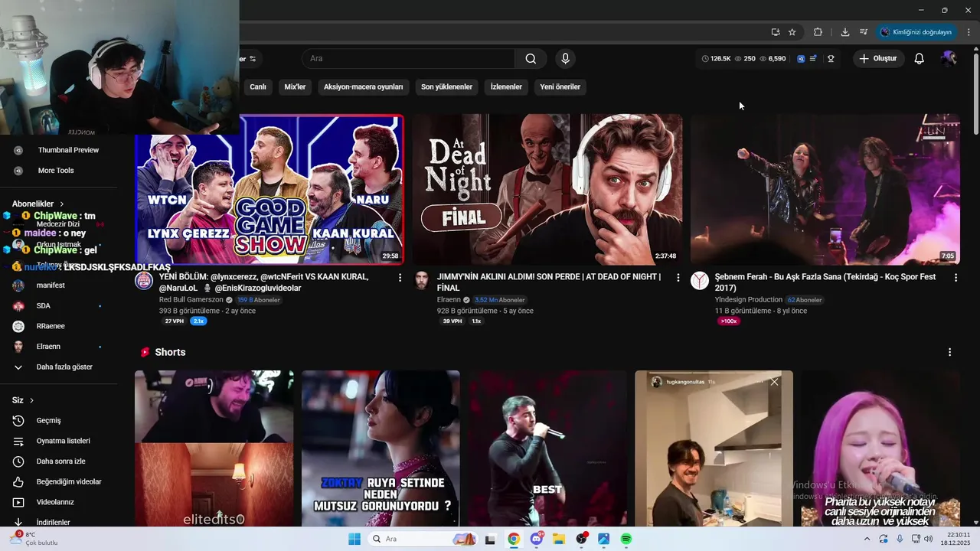
Task: Open Spotify from the taskbar
Action: tap(626, 539)
